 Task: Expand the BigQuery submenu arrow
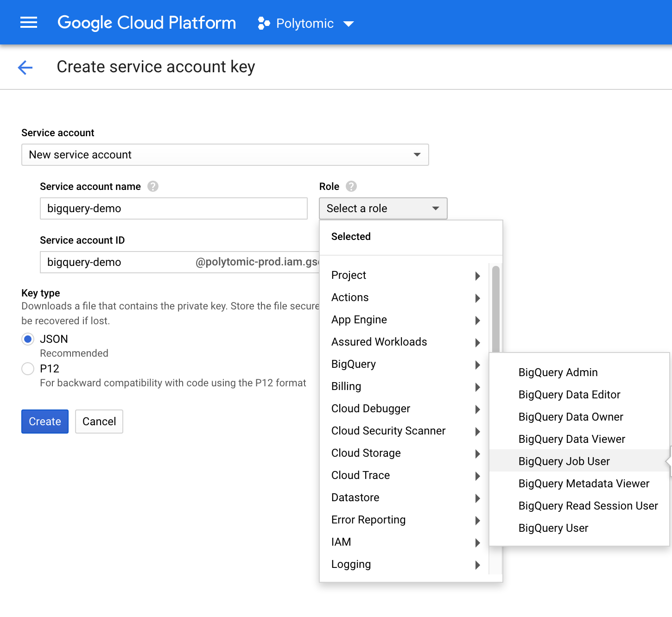(x=477, y=365)
